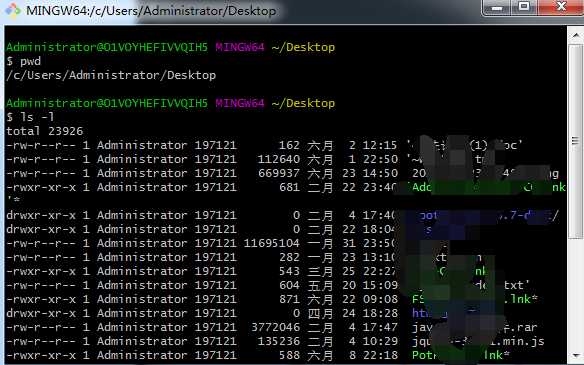Click the vertical scrollbar thumb
Image resolution: width=584 pixels, height=365 pixels.
575,141
